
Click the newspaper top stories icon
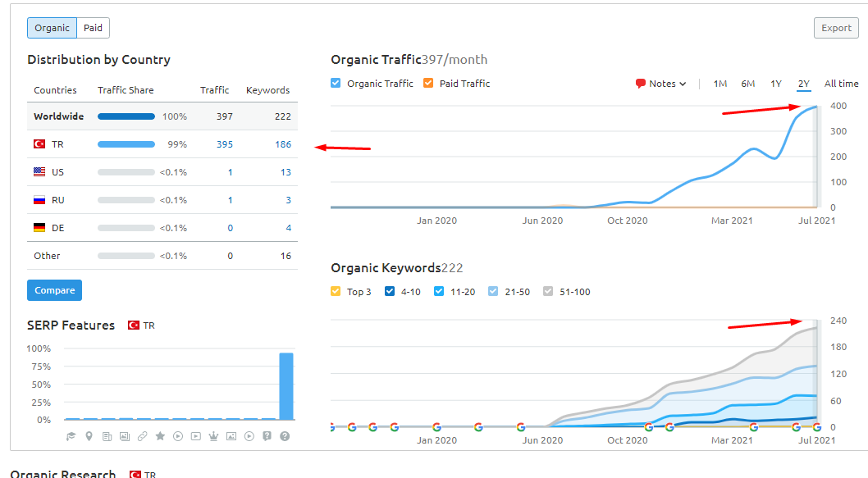pos(107,436)
